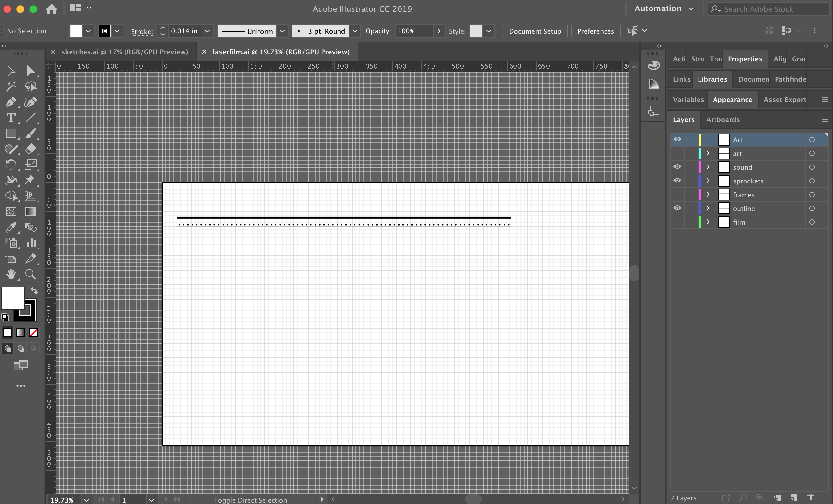Select the Type tool

[x=11, y=118]
